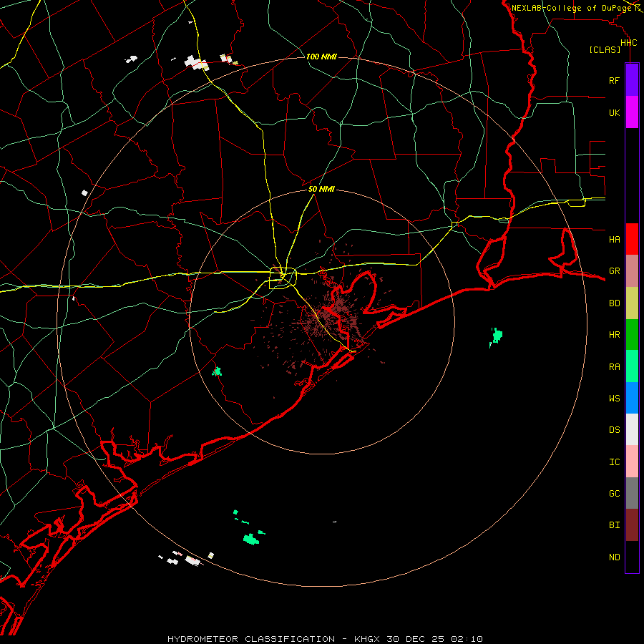
Task: Click the [CLAS] units label
Action: pyautogui.click(x=605, y=49)
